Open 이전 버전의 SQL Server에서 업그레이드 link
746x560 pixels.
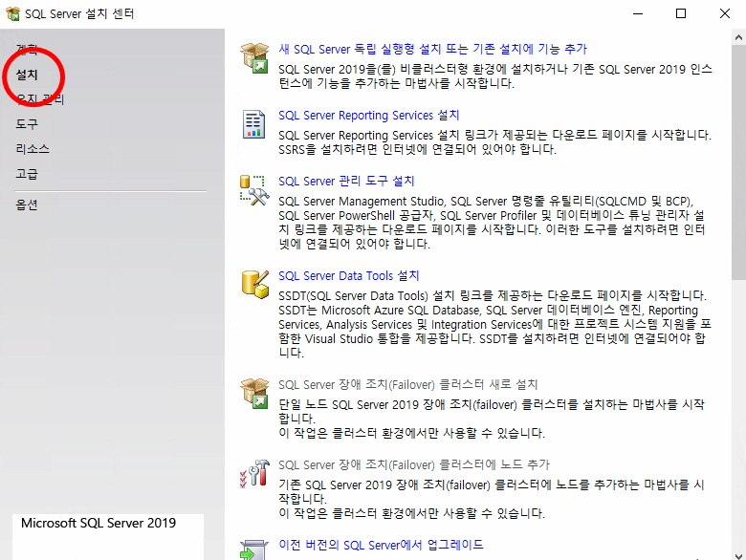point(381,545)
